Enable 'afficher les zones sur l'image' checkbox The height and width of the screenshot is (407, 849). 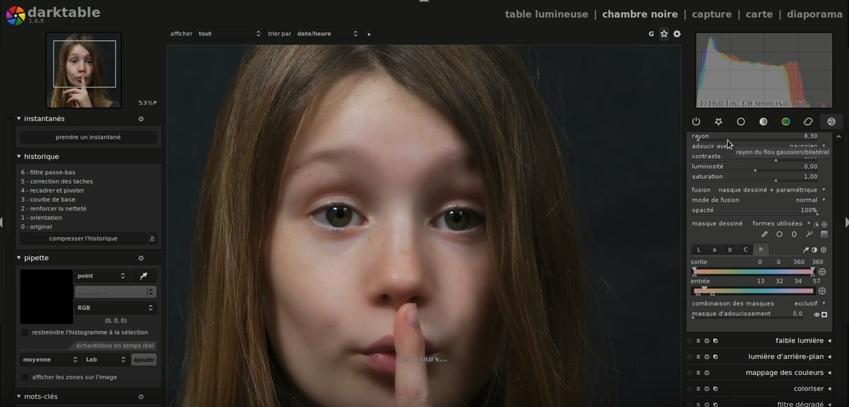pyautogui.click(x=25, y=377)
